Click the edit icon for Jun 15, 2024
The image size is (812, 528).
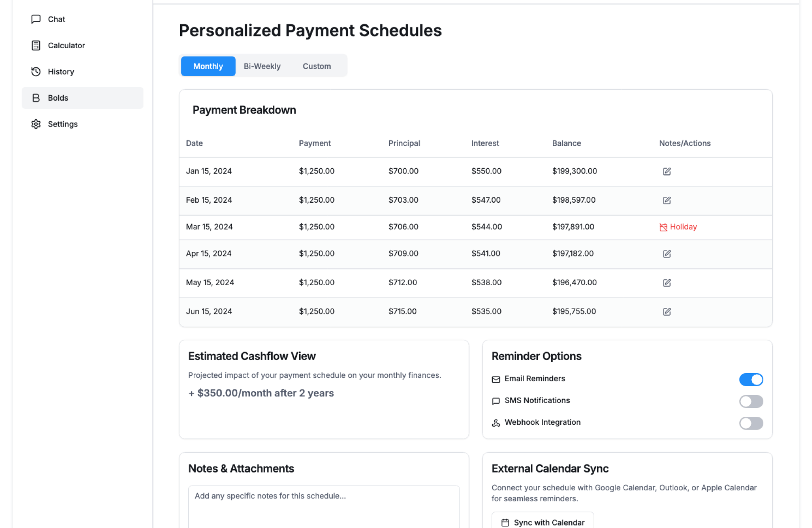pos(667,312)
